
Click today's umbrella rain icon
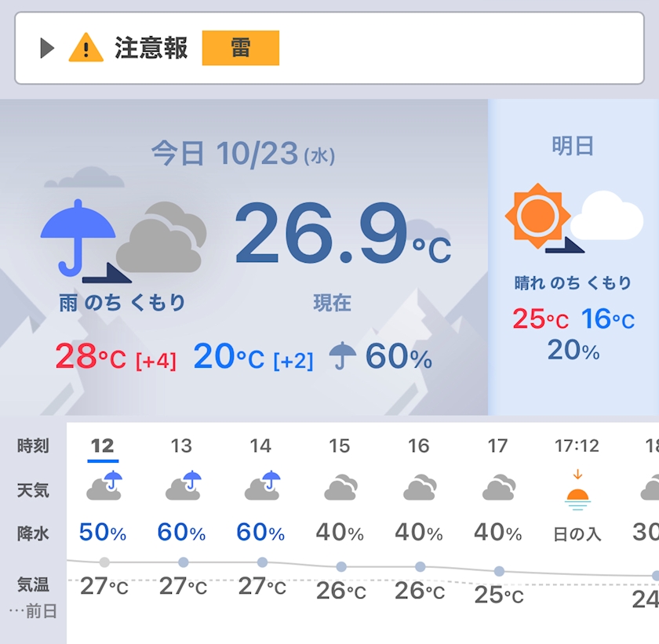[78, 238]
